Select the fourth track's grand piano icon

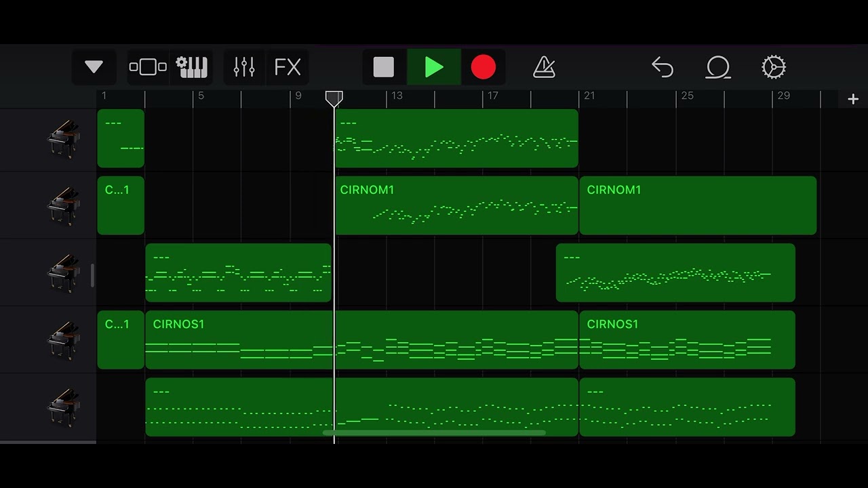[x=64, y=340]
